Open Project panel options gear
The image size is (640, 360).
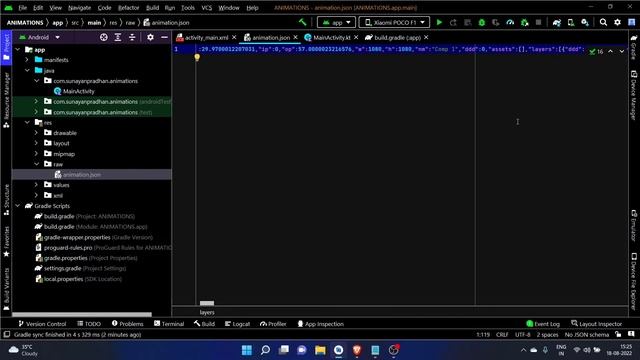click(x=150, y=37)
